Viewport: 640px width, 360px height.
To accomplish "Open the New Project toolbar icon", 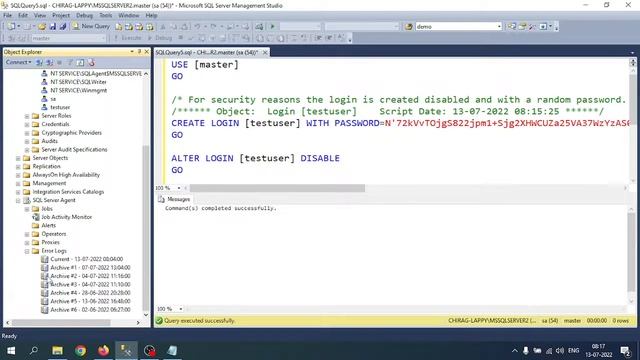I will pos(11,27).
